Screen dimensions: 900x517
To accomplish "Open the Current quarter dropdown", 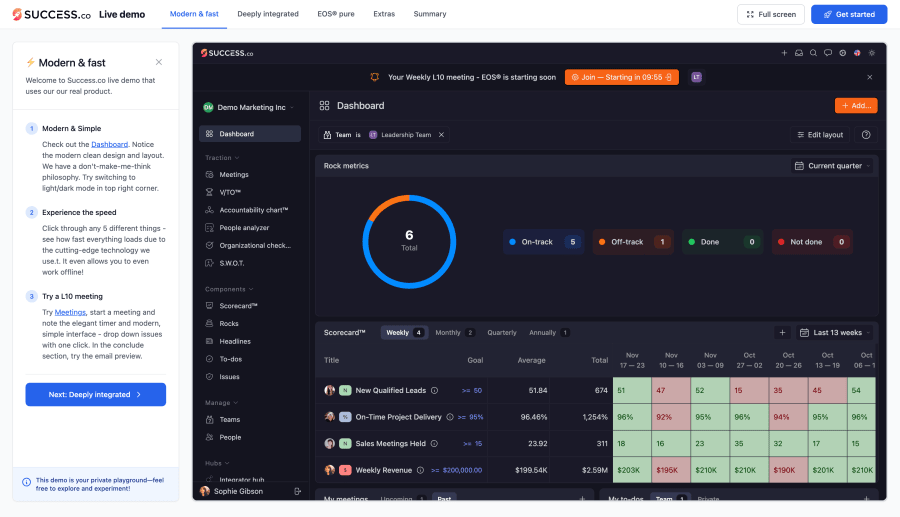I will (832, 166).
